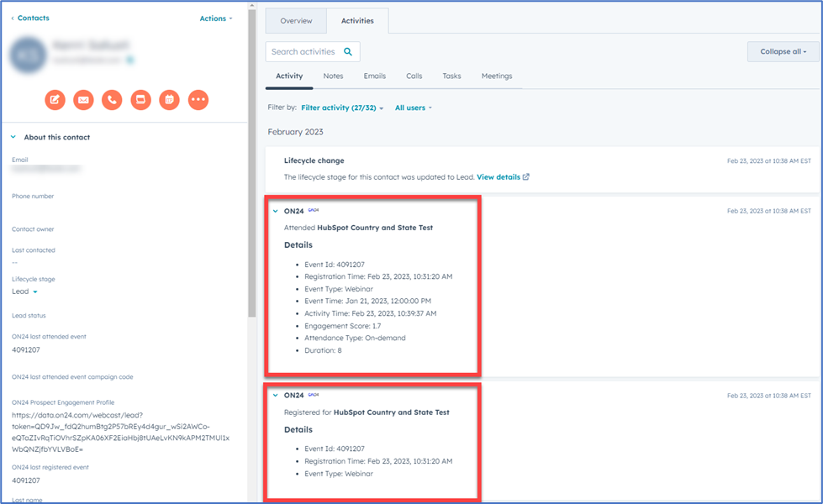Collapse the first ON24 activity card chevron
823x504 pixels.
277,211
